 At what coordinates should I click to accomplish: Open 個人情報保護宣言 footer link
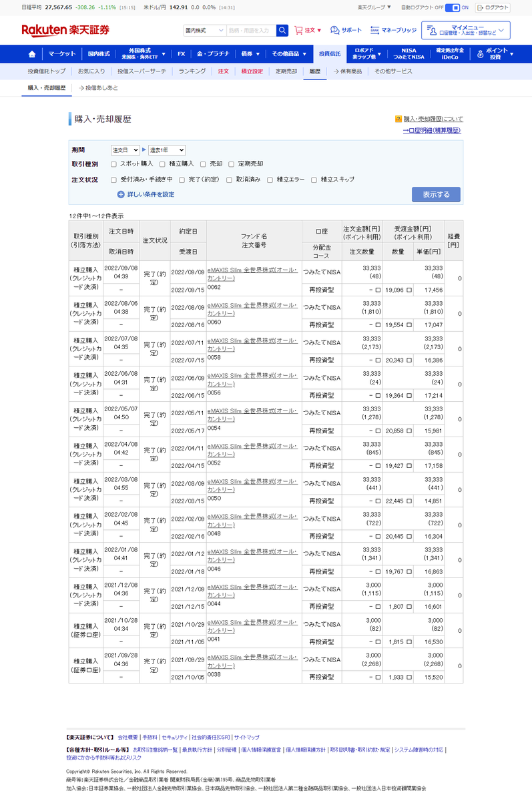point(261,750)
